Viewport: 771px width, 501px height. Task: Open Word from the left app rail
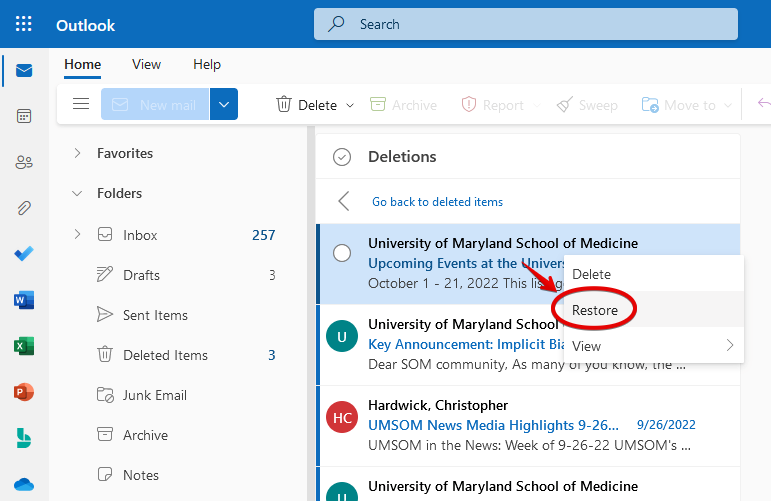(x=24, y=300)
